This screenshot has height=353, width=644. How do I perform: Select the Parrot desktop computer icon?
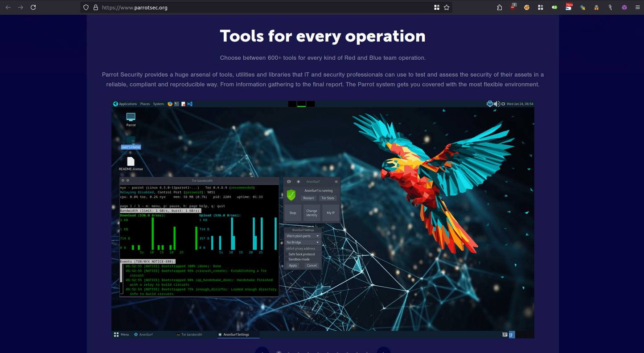pyautogui.click(x=131, y=119)
